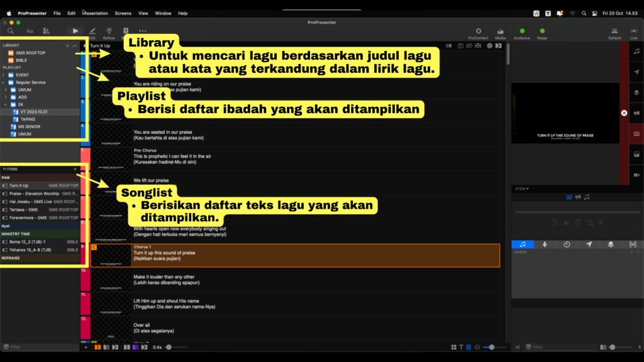The image size is (644, 362).
Task: Switch to the Props tab with layers icon
Action: (x=611, y=244)
